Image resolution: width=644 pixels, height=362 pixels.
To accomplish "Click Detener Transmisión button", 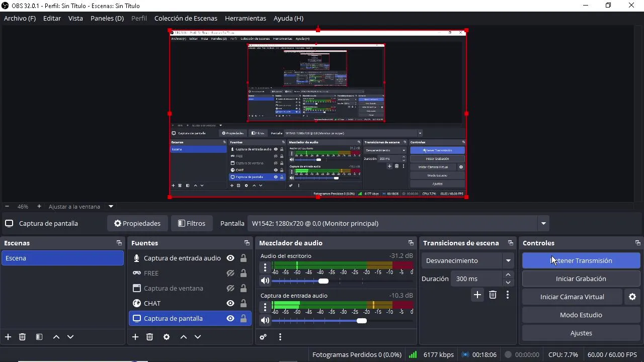I will pyautogui.click(x=581, y=260).
